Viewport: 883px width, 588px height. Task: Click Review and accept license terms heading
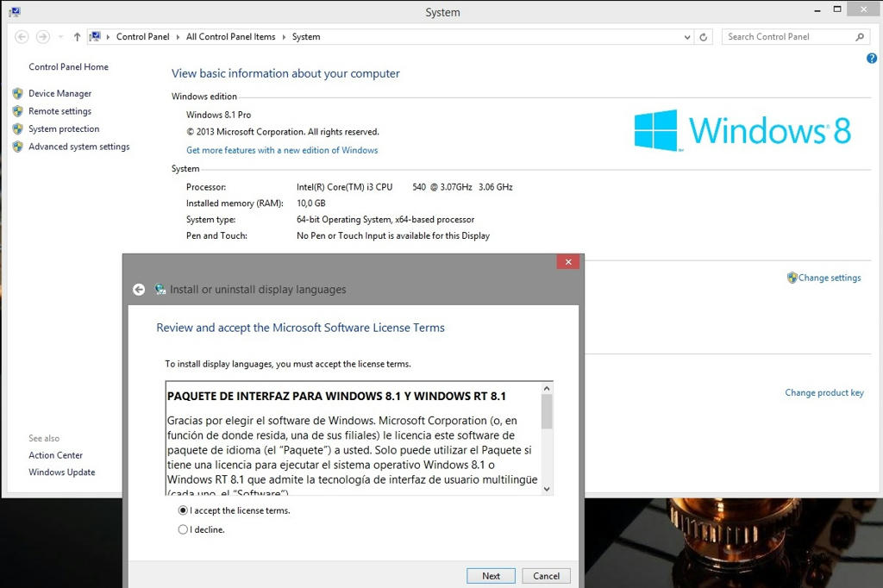pyautogui.click(x=300, y=328)
